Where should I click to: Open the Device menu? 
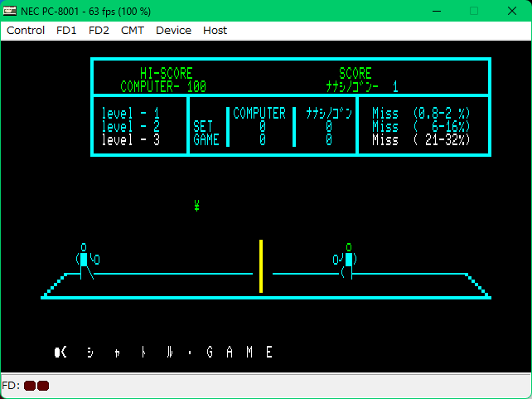tap(173, 30)
